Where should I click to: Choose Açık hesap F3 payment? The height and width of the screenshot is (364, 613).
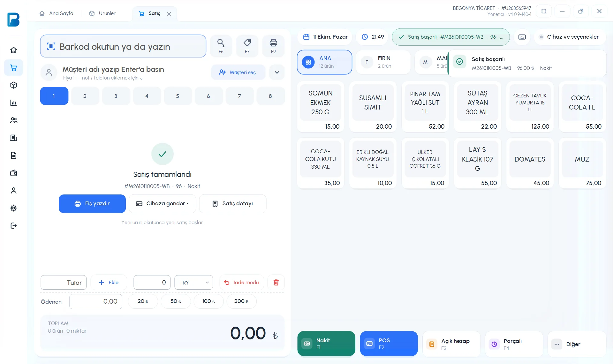(x=451, y=344)
